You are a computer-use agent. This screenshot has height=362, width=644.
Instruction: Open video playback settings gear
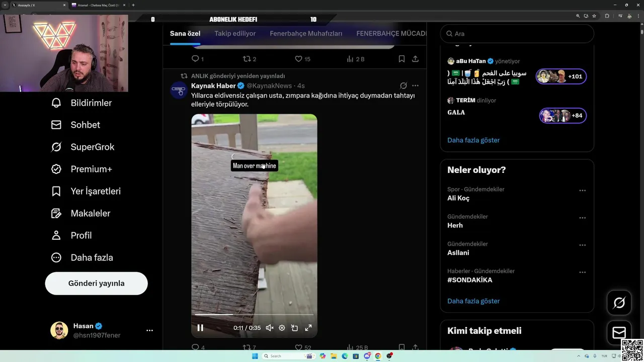(x=282, y=328)
